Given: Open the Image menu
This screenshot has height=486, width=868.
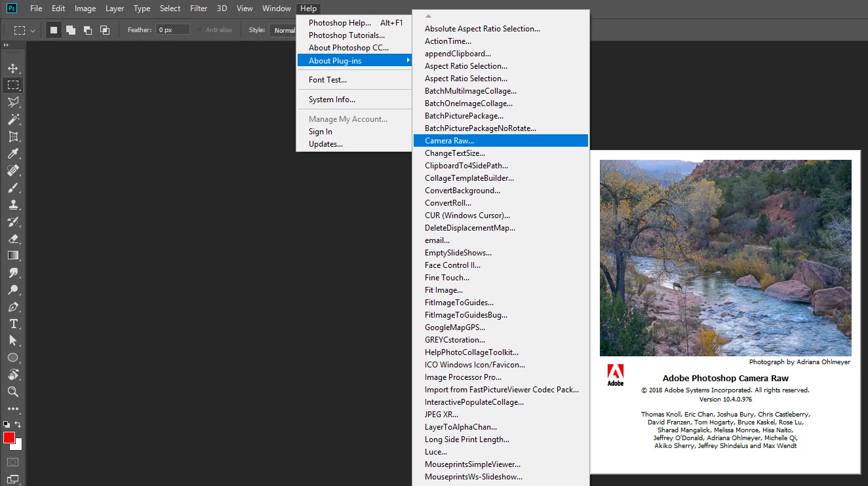Looking at the screenshot, I should (85, 9).
